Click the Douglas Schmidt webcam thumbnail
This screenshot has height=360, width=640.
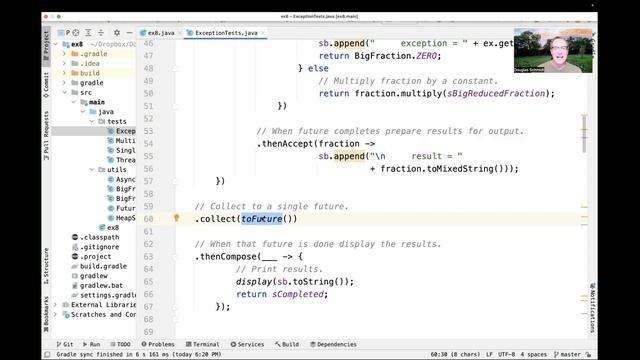[x=553, y=51]
